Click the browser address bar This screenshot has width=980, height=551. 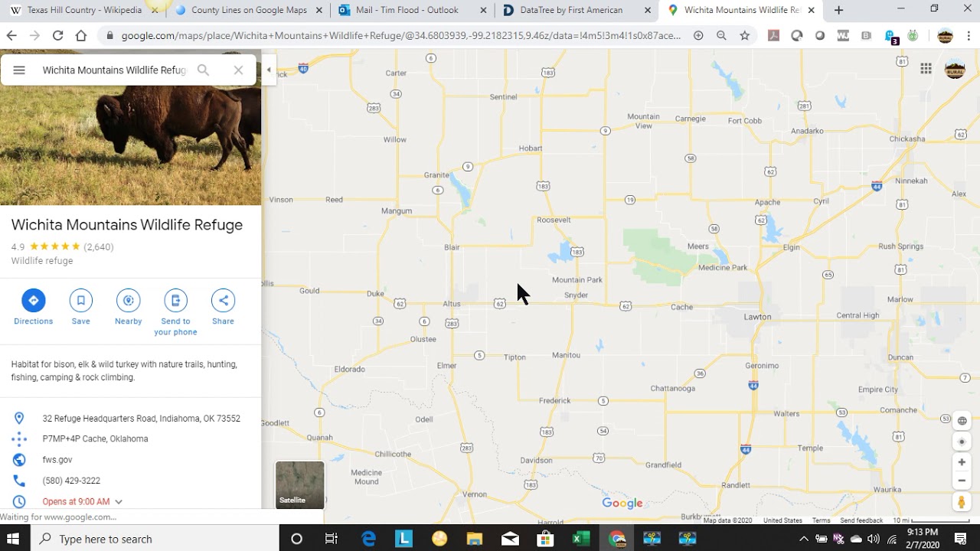pyautogui.click(x=400, y=35)
